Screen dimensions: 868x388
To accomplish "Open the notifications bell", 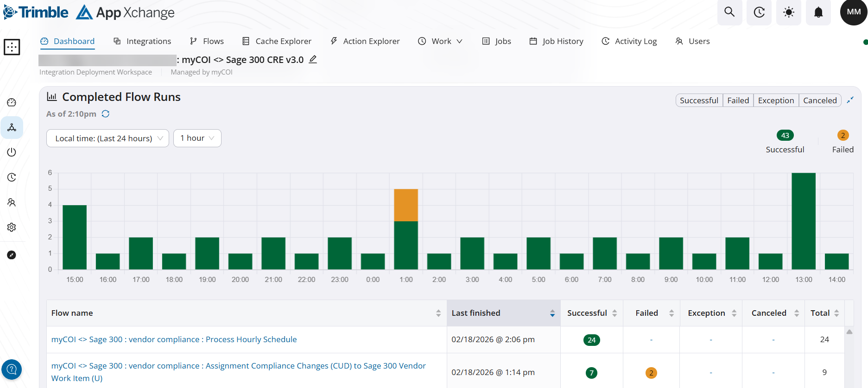I will point(818,12).
